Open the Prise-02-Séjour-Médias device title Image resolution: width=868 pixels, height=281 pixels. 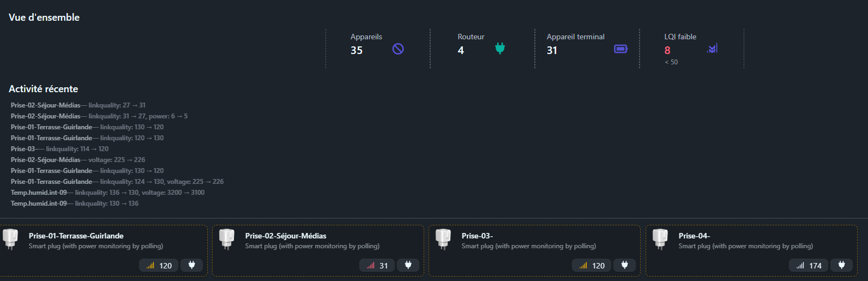(286, 236)
